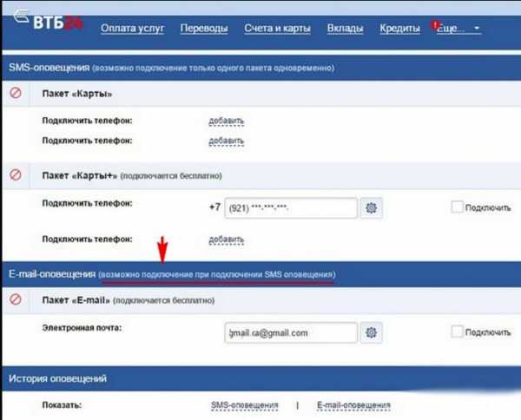The image size is (521, 420).
Task: Open the Оплата услуг menu
Action: pos(131,29)
